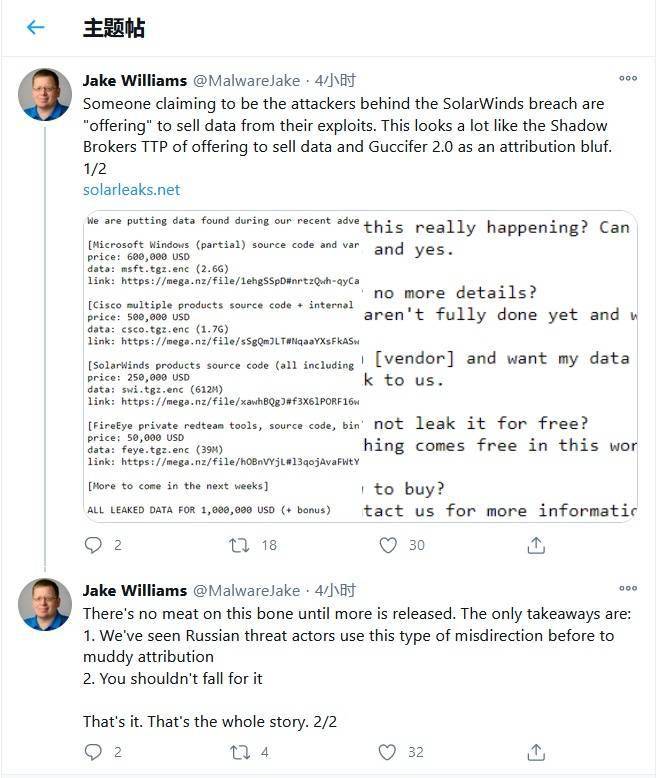Open the right Q&A screenshot image
656x778 pixels.
pos(500,366)
